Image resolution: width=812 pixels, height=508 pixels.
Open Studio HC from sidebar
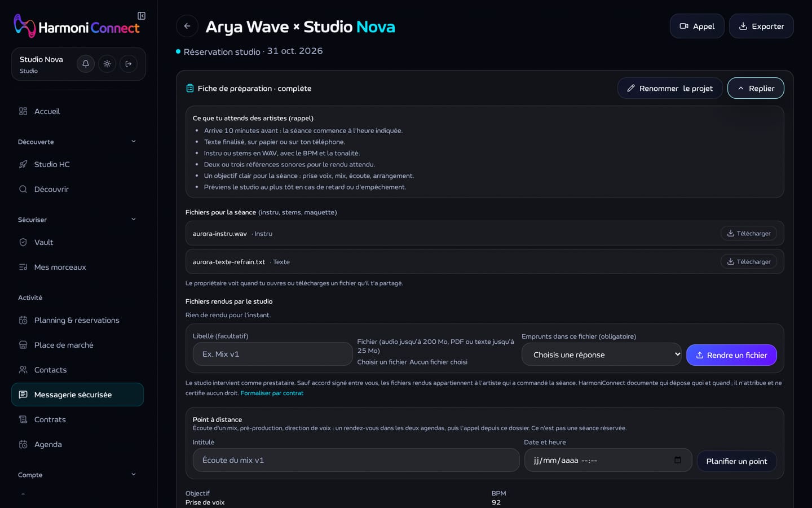77,164
